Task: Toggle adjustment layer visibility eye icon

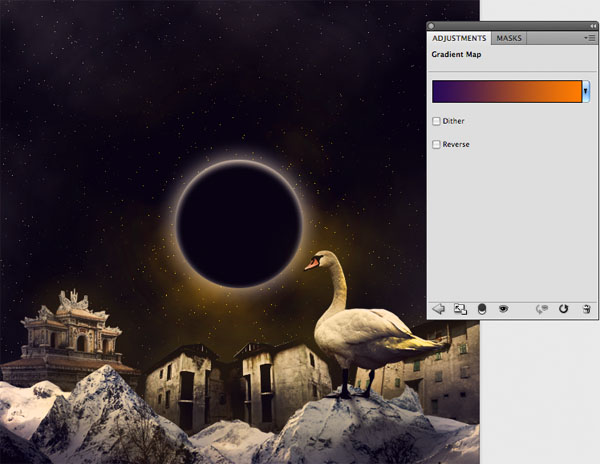Action: click(504, 309)
